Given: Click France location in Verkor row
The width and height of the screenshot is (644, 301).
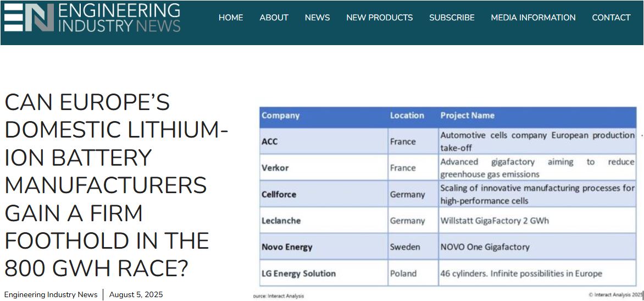Looking at the screenshot, I should 413,167.
